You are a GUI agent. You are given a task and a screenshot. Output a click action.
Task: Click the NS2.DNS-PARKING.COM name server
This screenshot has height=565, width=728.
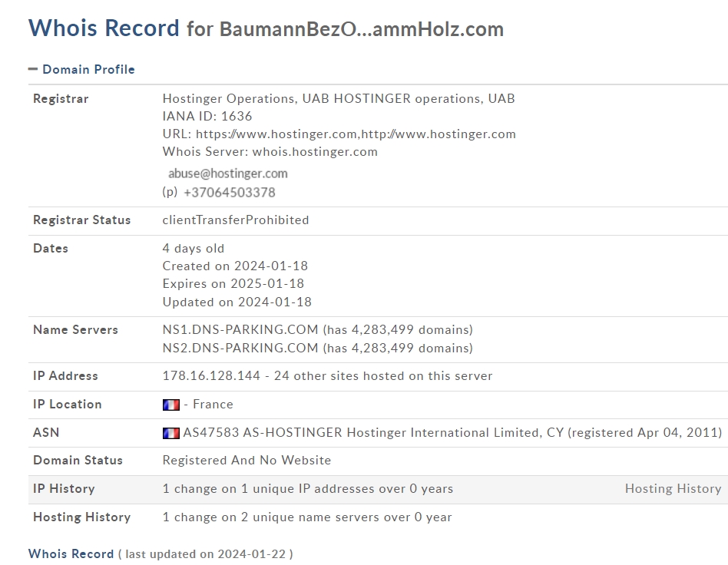(x=240, y=349)
